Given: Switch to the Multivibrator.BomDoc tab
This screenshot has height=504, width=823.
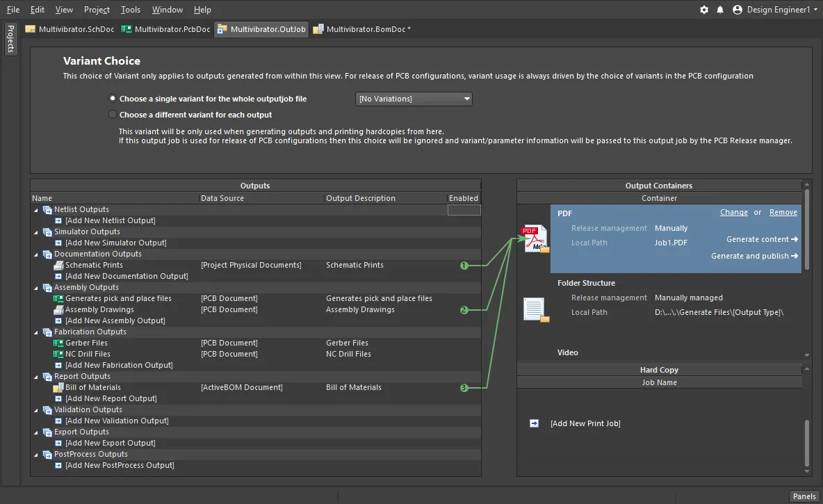Looking at the screenshot, I should coord(362,29).
